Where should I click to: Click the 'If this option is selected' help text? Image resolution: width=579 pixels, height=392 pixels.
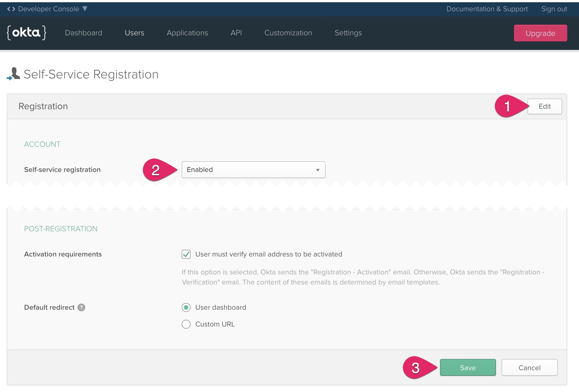(x=363, y=277)
